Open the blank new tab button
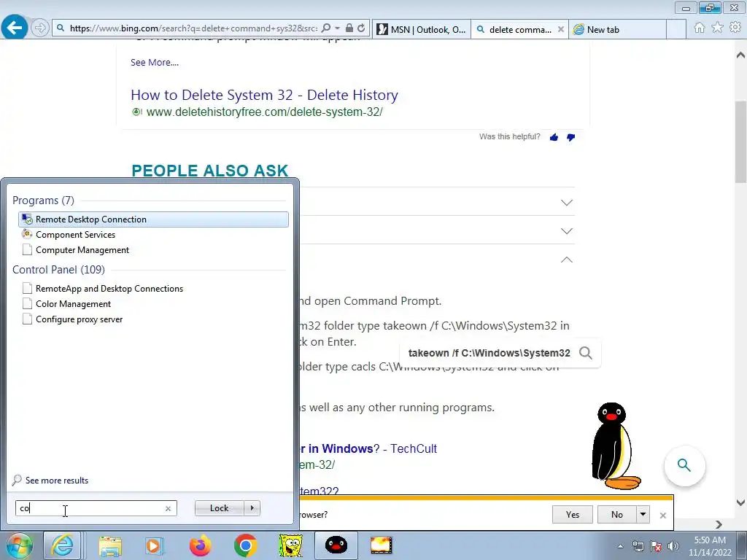The width and height of the screenshot is (747, 560). tap(676, 29)
